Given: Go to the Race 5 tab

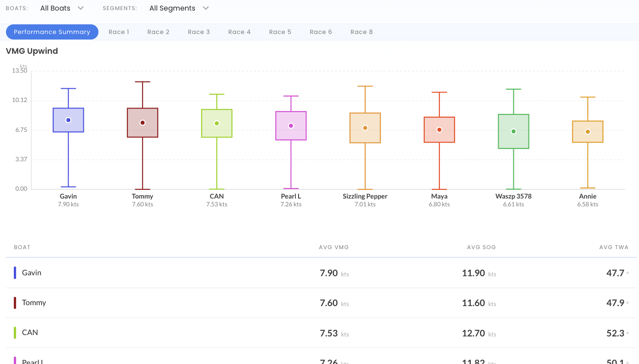Looking at the screenshot, I should [x=280, y=32].
